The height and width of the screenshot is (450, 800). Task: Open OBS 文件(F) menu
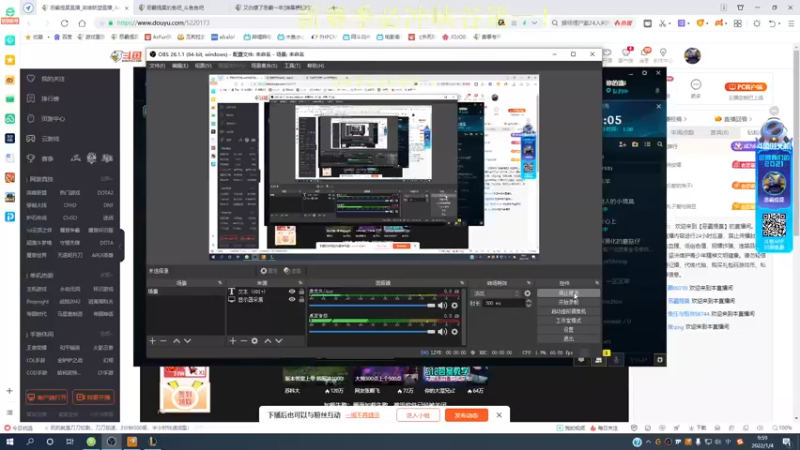(157, 66)
